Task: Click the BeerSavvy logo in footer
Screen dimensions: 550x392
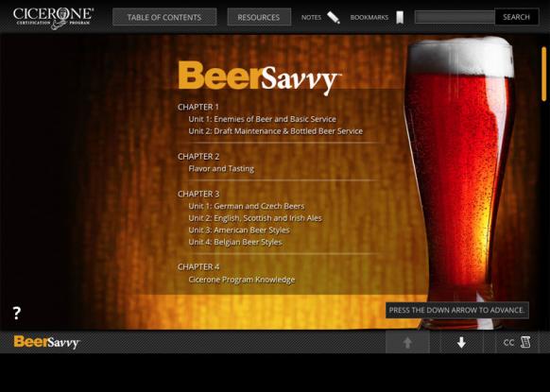Action: point(46,342)
